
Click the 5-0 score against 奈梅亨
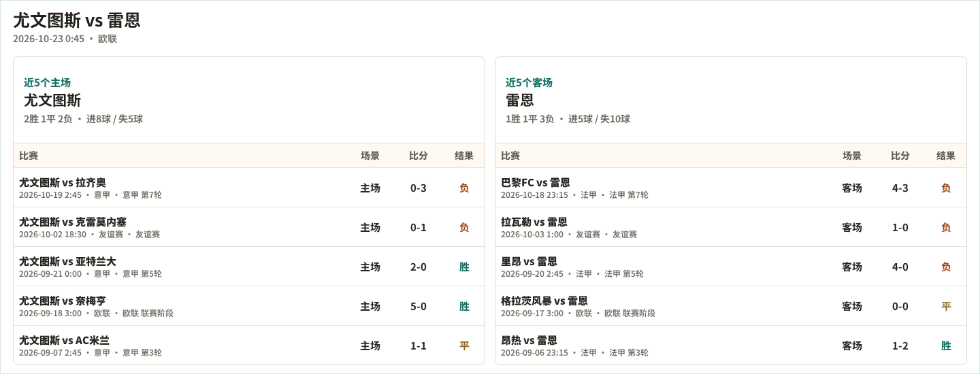tap(419, 307)
